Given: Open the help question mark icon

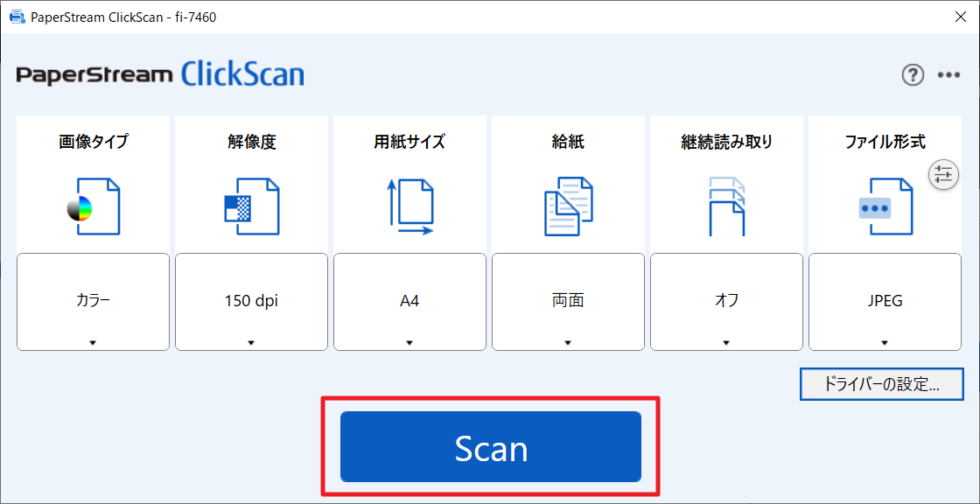Looking at the screenshot, I should point(913,75).
